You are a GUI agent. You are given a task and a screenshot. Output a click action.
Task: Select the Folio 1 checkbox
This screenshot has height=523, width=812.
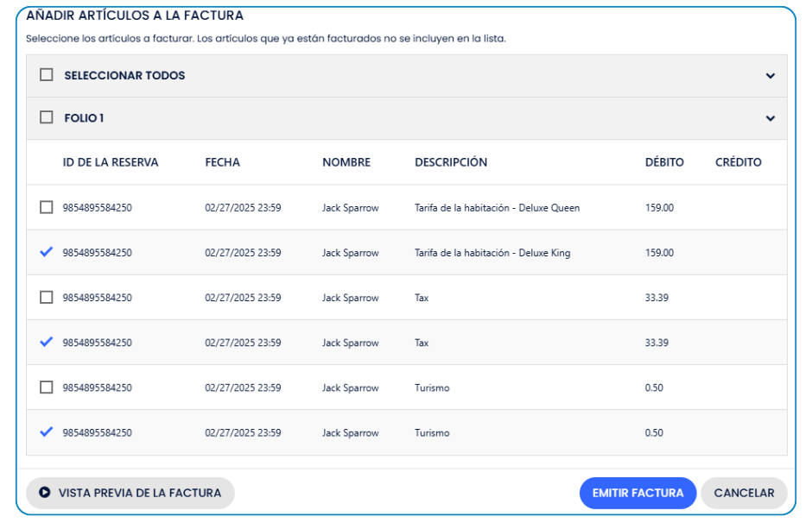[47, 118]
